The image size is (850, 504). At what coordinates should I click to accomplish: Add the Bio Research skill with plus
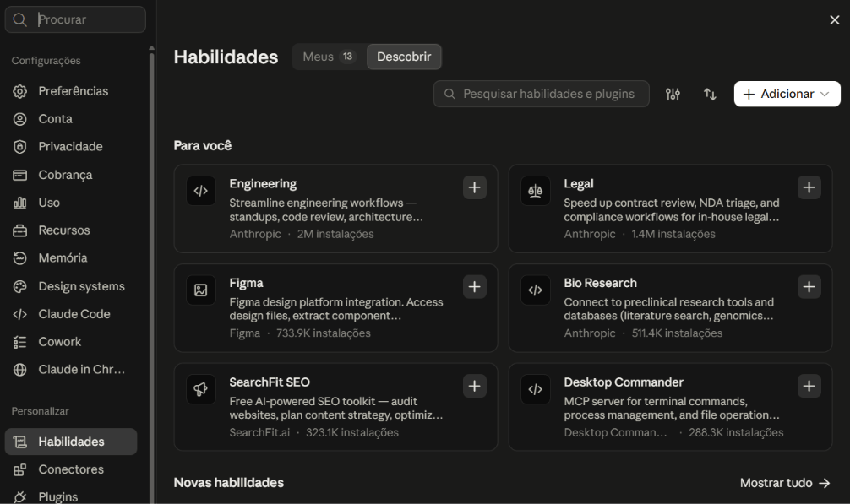click(809, 287)
